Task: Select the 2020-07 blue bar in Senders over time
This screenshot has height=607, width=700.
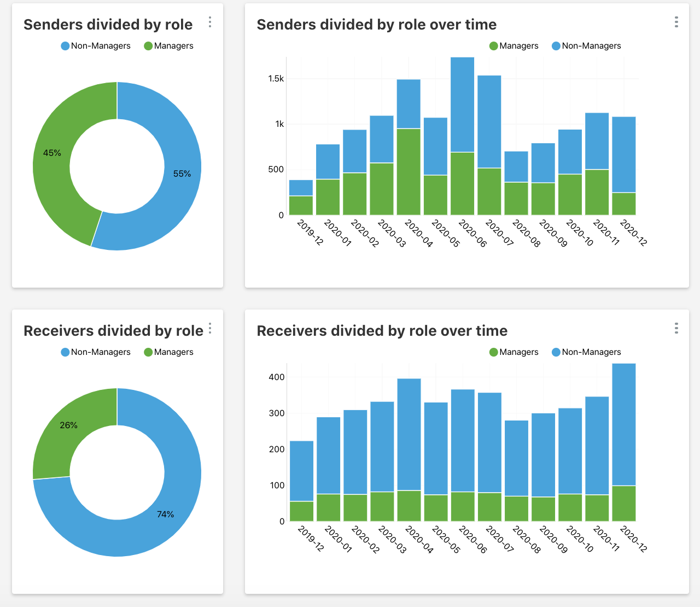Action: [x=489, y=121]
